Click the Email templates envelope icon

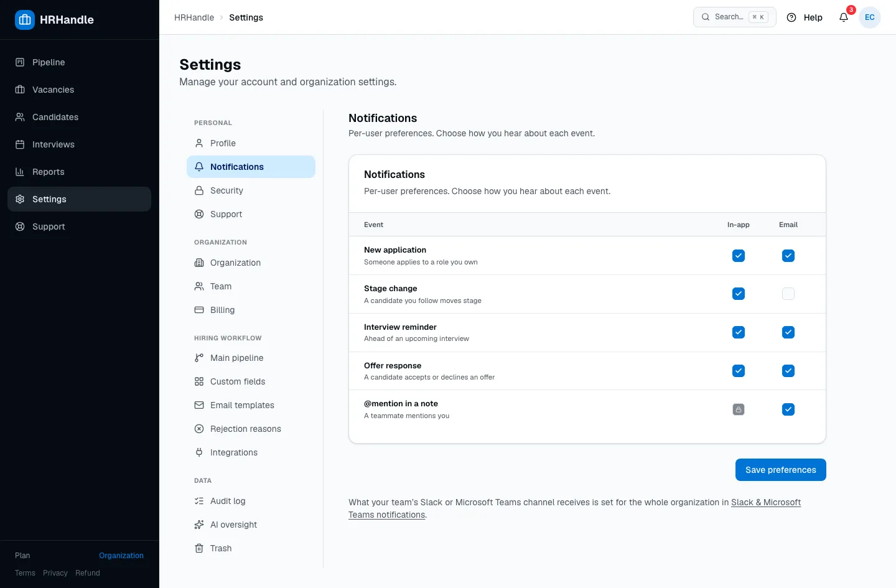click(x=199, y=405)
